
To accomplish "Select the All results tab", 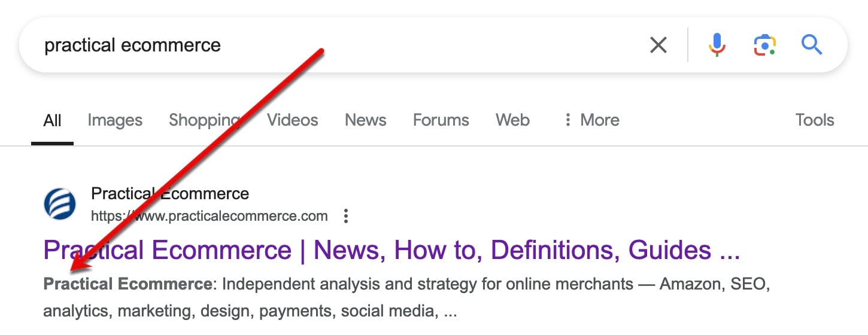I will coord(52,121).
